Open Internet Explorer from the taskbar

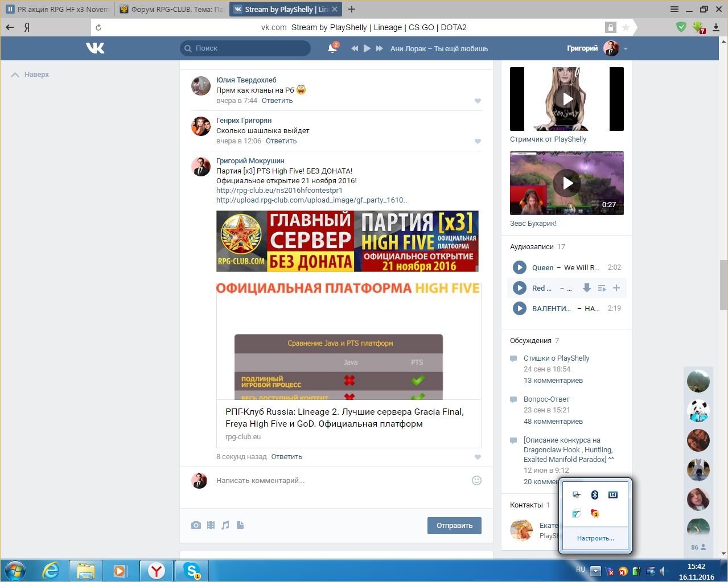[x=51, y=571]
